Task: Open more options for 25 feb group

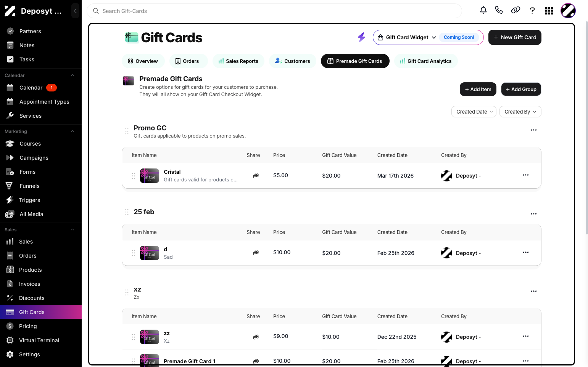Action: [533, 214]
